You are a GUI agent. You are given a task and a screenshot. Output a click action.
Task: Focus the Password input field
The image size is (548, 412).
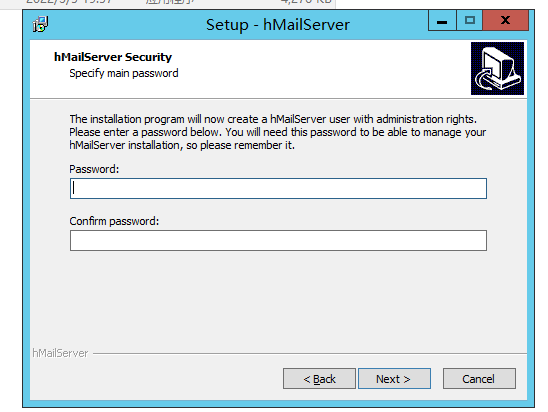tap(278, 188)
